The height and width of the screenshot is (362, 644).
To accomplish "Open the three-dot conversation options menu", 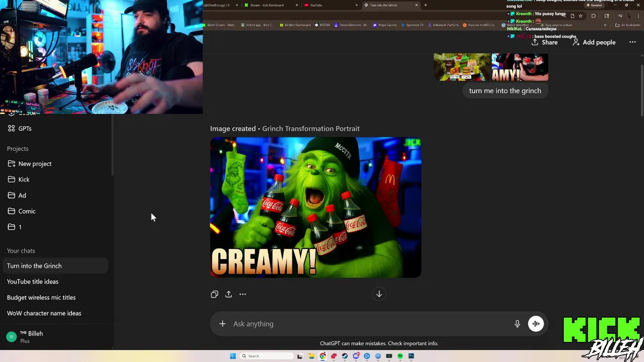I will tap(632, 42).
